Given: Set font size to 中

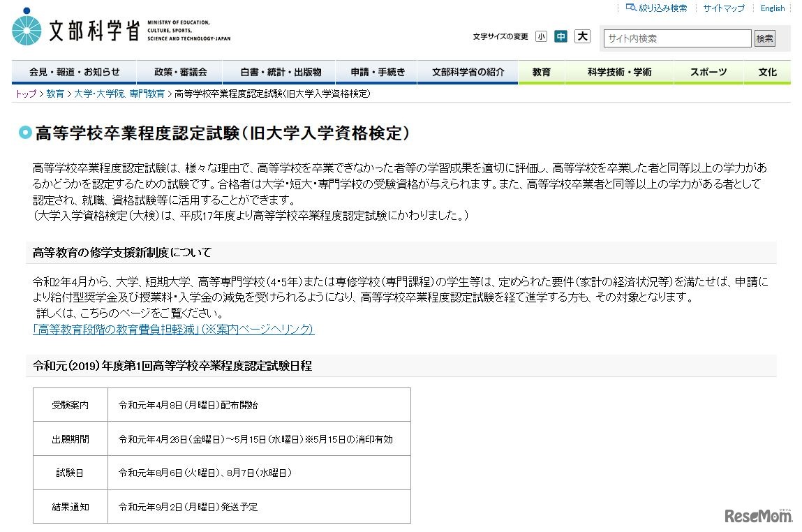Looking at the screenshot, I should [561, 36].
